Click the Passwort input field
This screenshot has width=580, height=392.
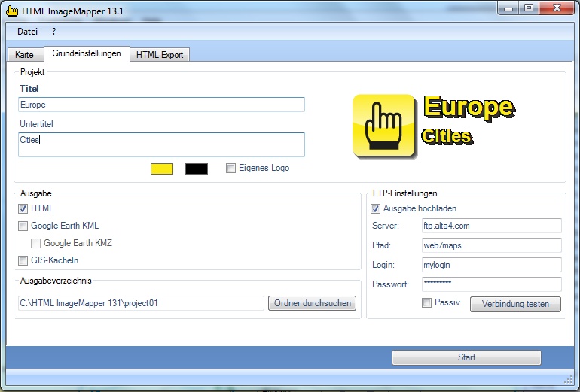pos(492,284)
